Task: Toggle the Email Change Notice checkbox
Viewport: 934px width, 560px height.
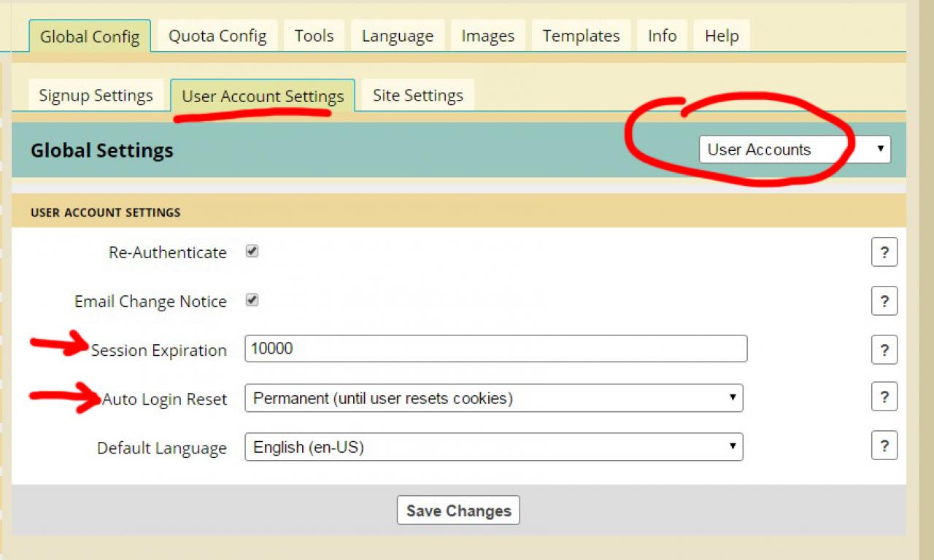Action: click(x=252, y=300)
